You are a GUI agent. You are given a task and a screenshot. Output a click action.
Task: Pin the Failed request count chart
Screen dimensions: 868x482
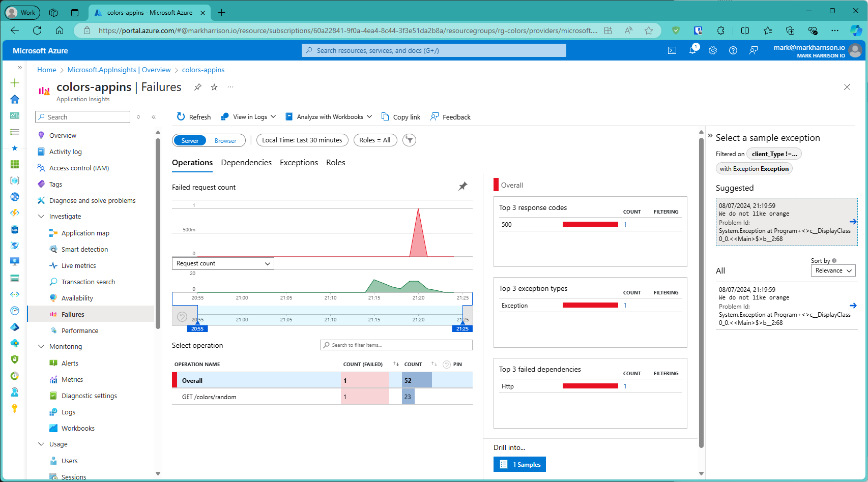[x=462, y=187]
